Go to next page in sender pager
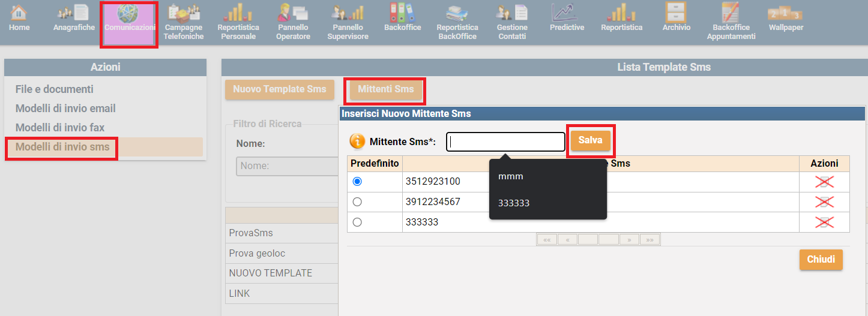The height and width of the screenshot is (316, 868). point(629,240)
